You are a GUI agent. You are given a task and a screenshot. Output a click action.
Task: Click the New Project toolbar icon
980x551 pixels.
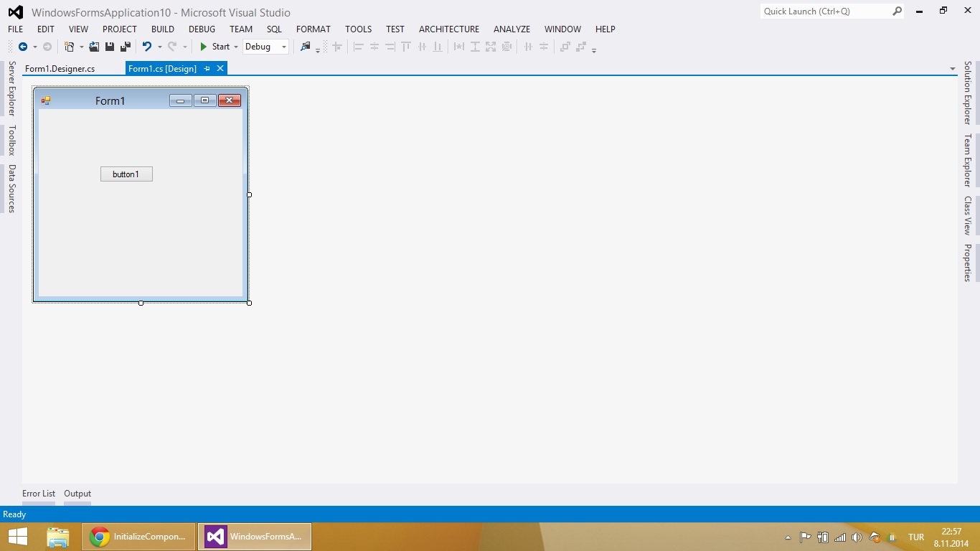(x=70, y=46)
